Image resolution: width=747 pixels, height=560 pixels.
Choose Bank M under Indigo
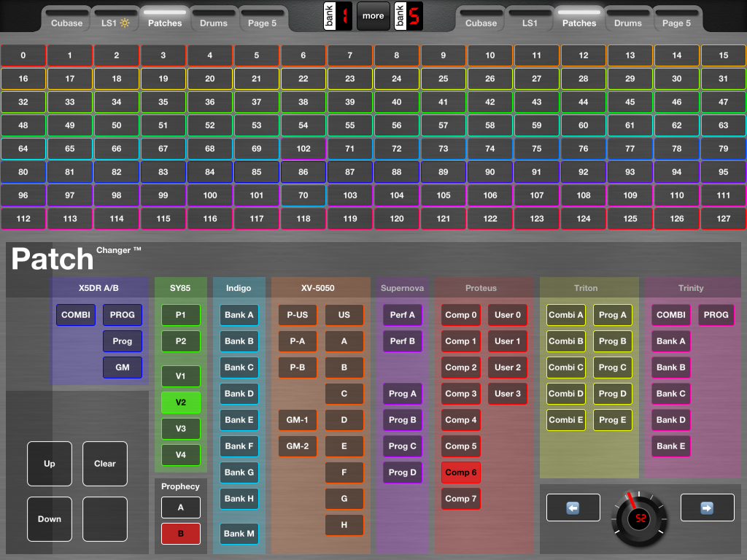coord(239,534)
